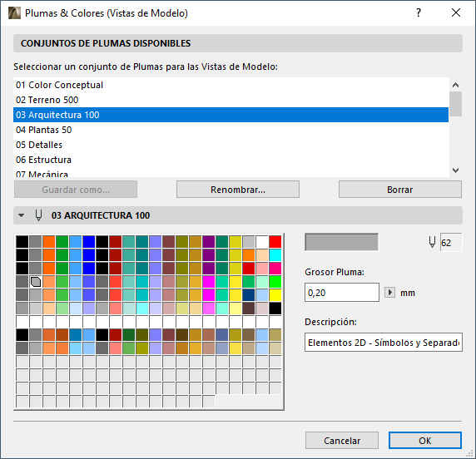Click the Descripción text field
The width and height of the screenshot is (476, 459).
coord(384,343)
